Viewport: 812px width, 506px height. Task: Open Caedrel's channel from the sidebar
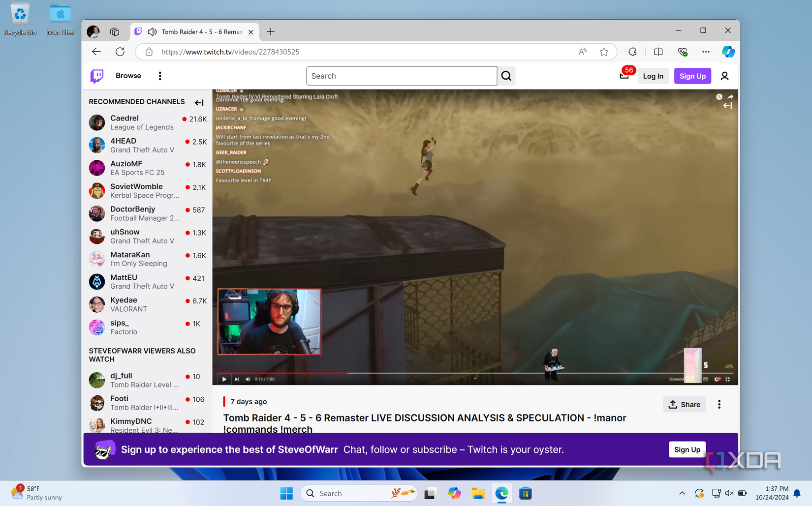[x=148, y=122]
